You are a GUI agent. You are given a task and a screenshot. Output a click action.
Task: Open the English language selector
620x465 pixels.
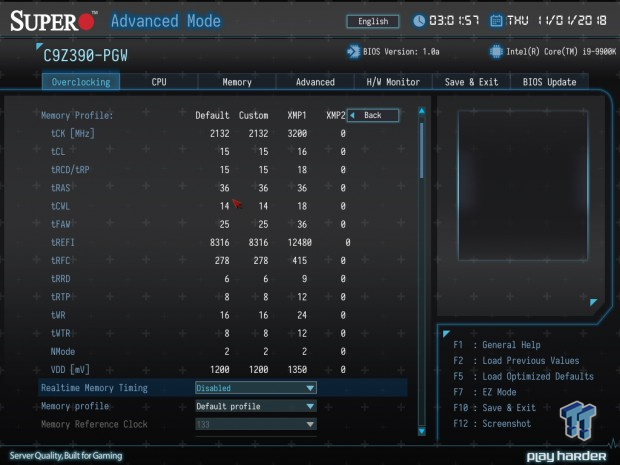pos(373,21)
